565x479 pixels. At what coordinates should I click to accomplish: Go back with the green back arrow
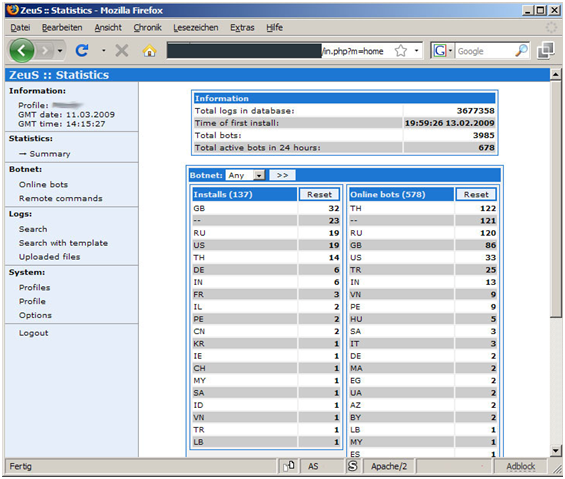pyautogui.click(x=22, y=50)
